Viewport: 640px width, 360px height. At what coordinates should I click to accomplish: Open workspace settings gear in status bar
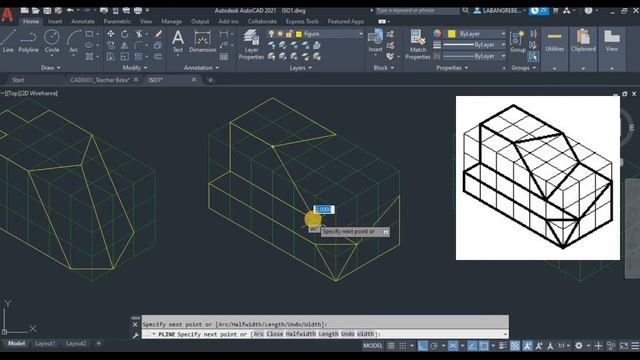(x=579, y=346)
